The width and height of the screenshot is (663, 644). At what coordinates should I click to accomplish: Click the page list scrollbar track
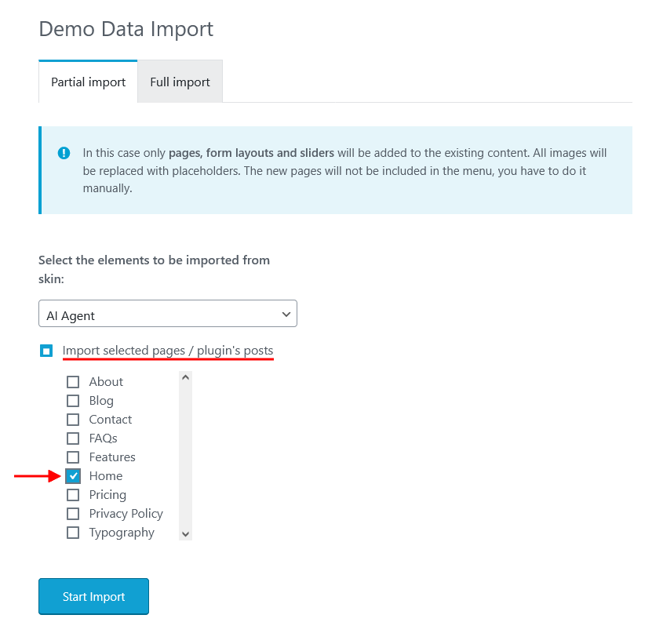185,455
